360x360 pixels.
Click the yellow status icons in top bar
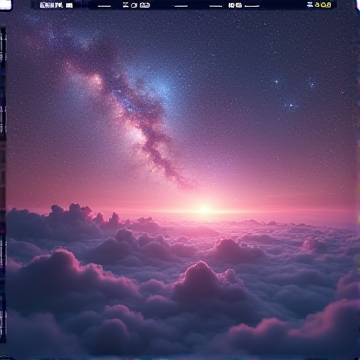[323, 5]
